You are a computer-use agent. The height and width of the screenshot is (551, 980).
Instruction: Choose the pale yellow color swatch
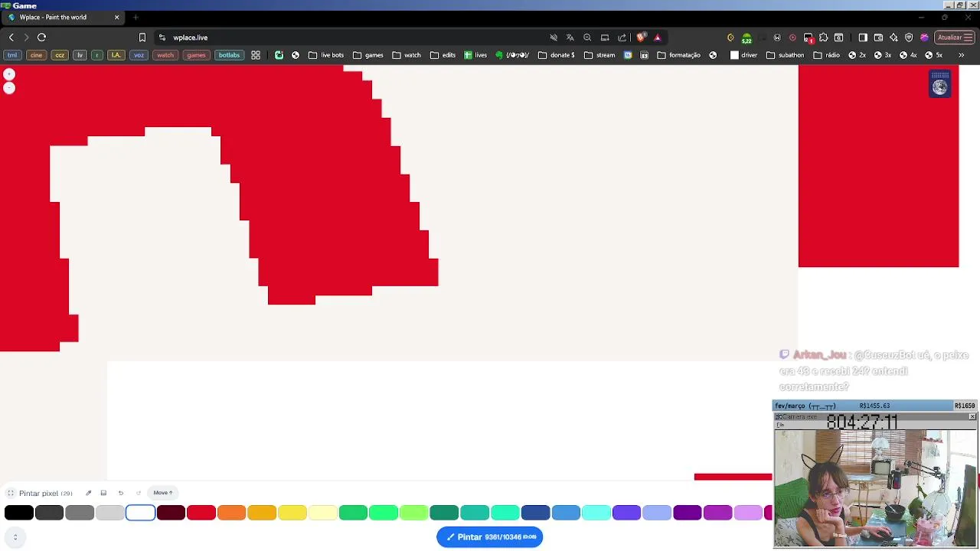pyautogui.click(x=322, y=513)
